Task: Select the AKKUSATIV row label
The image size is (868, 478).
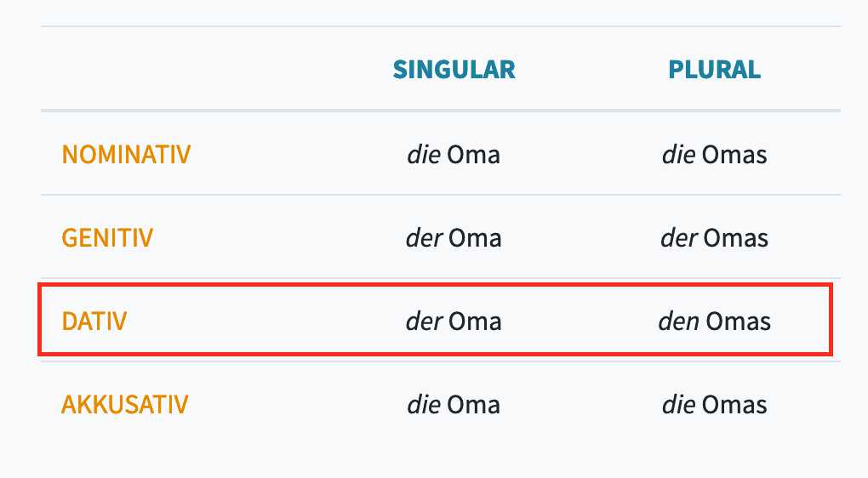Action: point(124,404)
